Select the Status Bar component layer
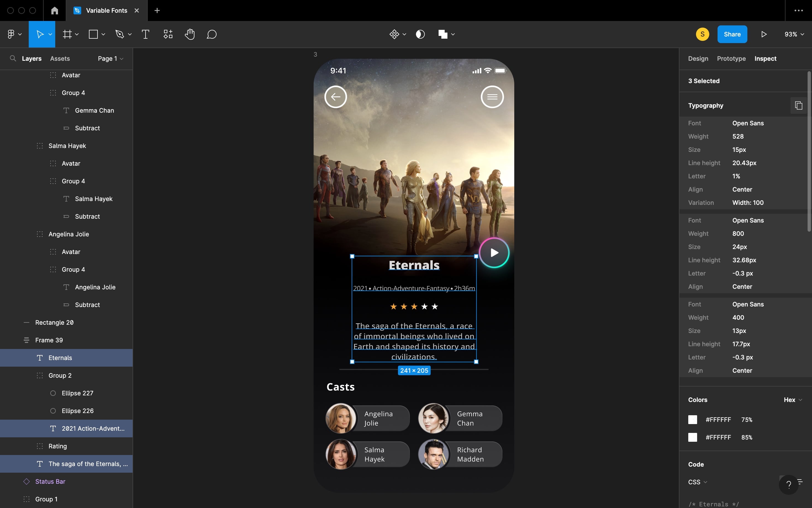812x508 pixels. coord(66,481)
